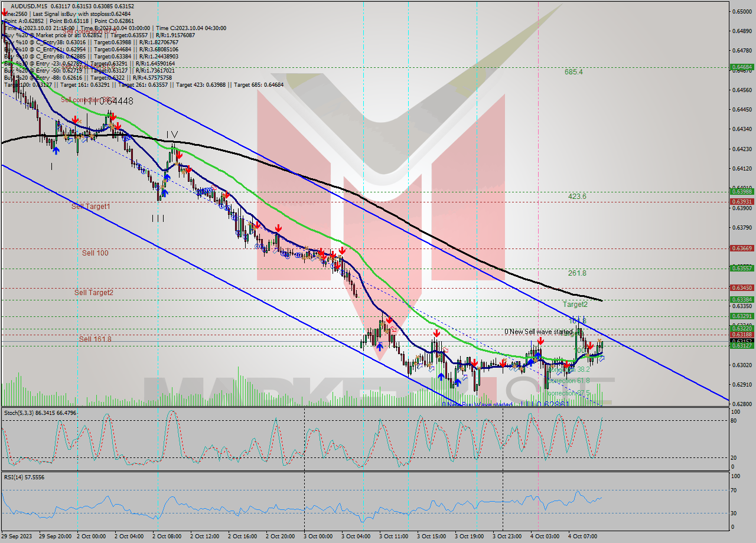Viewport: 756px width, 543px height.
Task: Click the 'correction 38.2' label
Action: click(568, 369)
